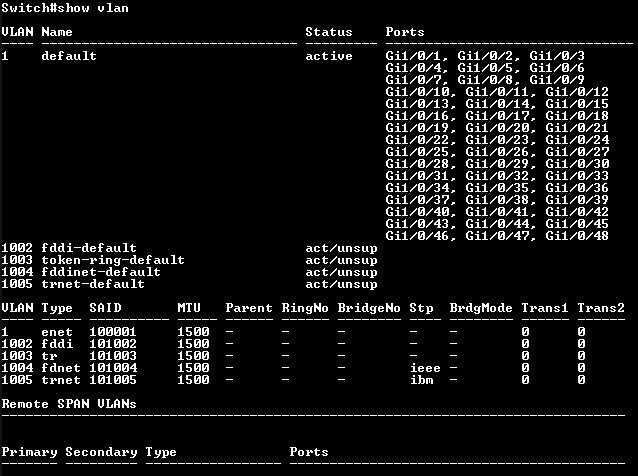Viewport: 638px width, 476px height.
Task: Click port Gi1/0/48
Action: point(577,236)
